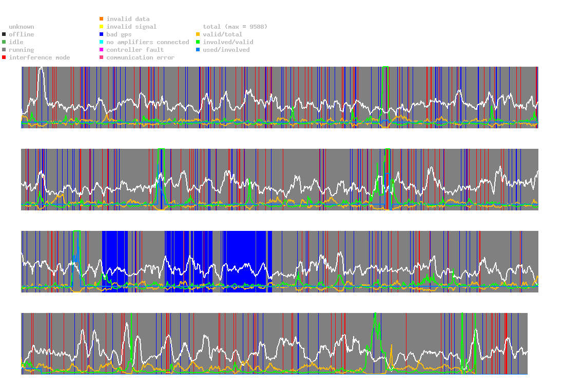Click the green involved/valid line swatch
The image size is (562, 392).
point(198,42)
